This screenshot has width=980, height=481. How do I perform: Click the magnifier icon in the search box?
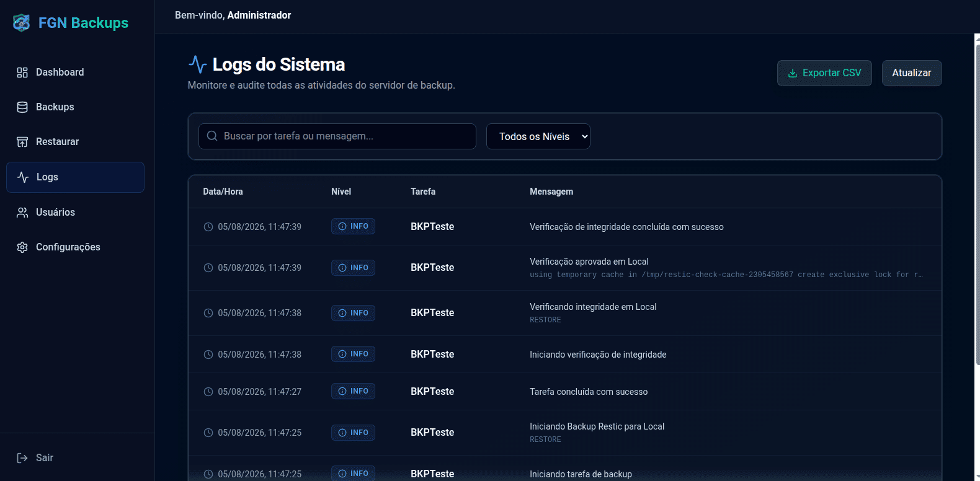coord(212,136)
